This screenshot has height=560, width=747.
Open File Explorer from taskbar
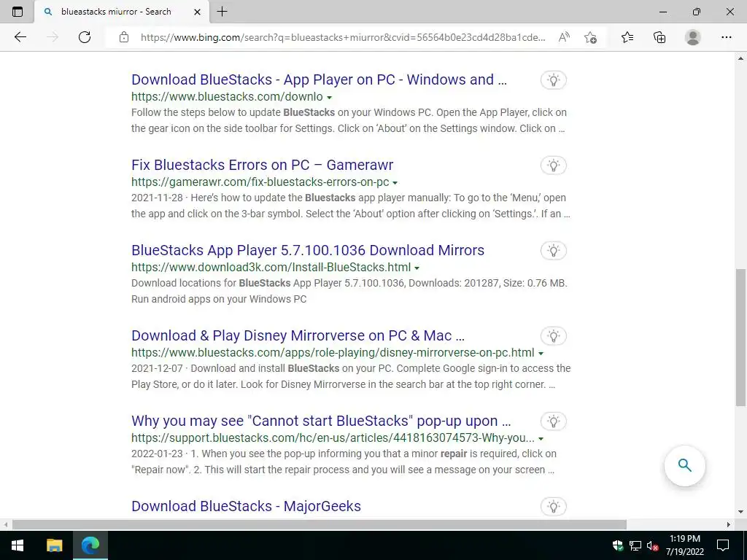pyautogui.click(x=54, y=545)
